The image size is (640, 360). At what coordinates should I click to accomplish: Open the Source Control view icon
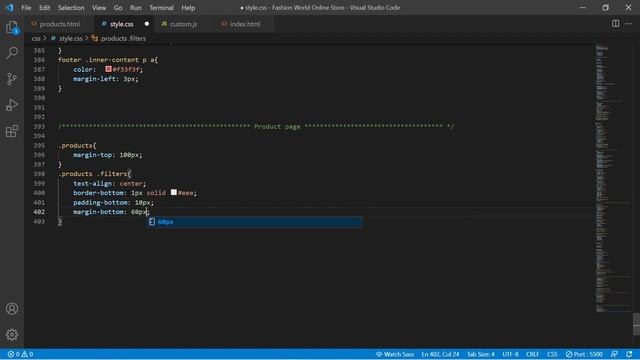(x=12, y=79)
